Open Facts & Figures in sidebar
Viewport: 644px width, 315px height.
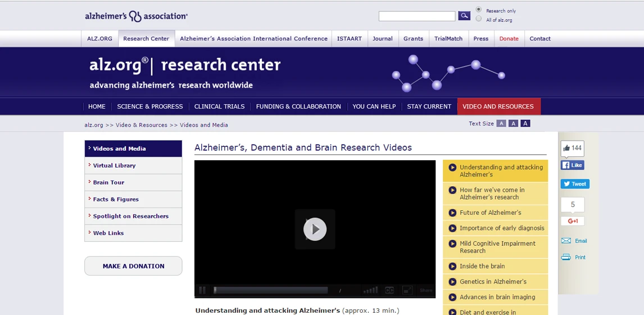[x=134, y=200]
